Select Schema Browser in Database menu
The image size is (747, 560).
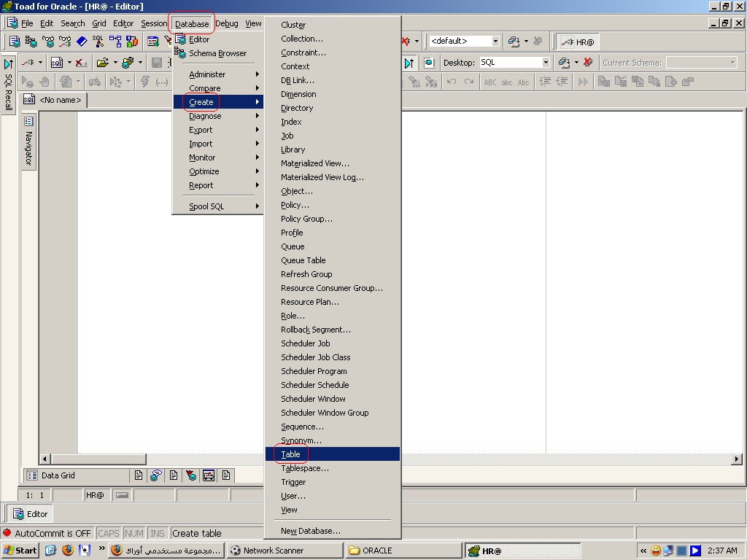coord(217,53)
